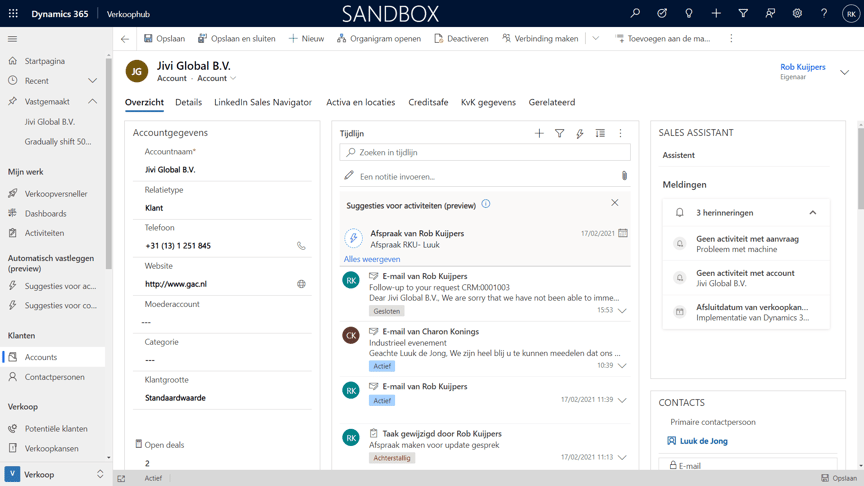
Task: Open the RK user profile avatar
Action: [x=851, y=13]
